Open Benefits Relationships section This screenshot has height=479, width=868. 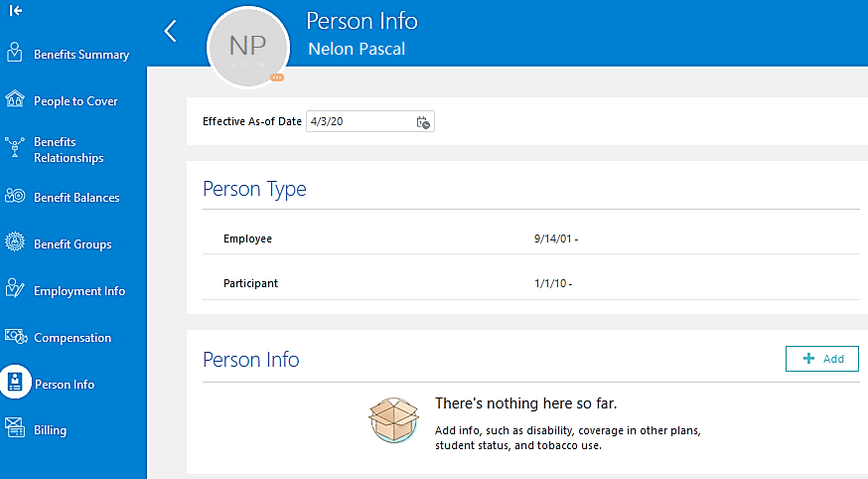[69, 149]
